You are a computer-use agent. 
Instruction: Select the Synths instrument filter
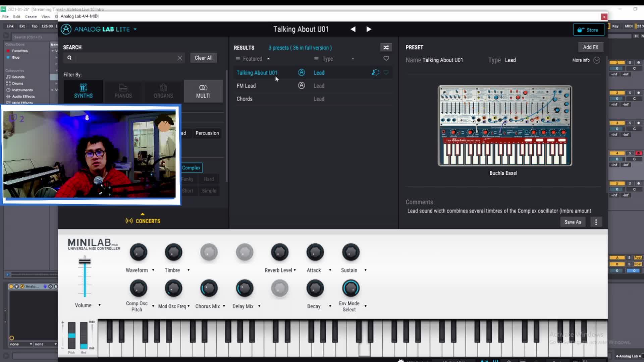coord(83,91)
